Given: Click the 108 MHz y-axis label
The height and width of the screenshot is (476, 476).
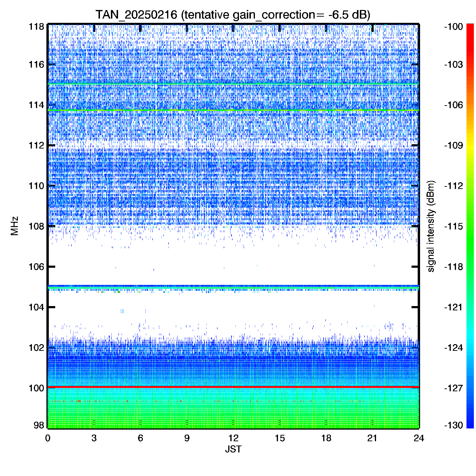Looking at the screenshot, I should (x=36, y=226).
